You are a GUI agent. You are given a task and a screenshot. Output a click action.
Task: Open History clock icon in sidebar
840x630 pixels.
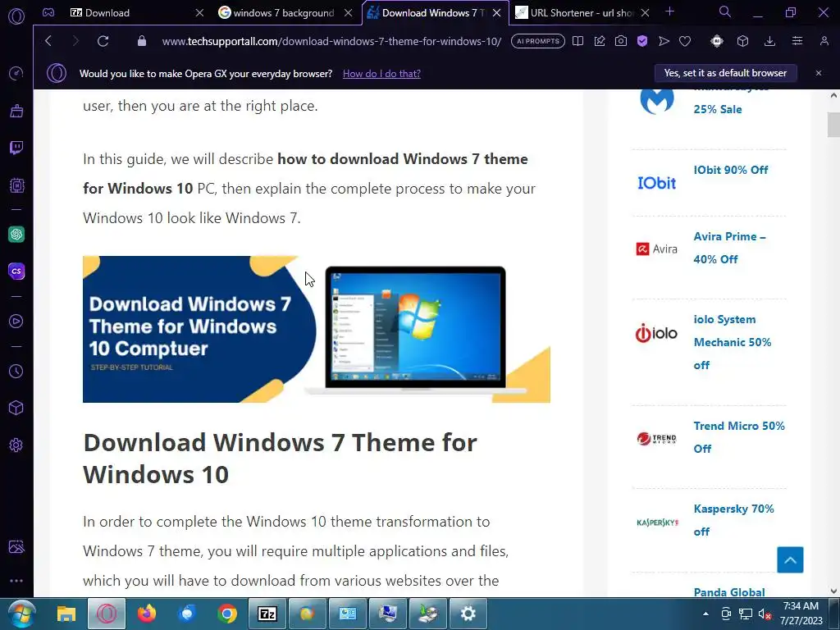click(x=16, y=372)
